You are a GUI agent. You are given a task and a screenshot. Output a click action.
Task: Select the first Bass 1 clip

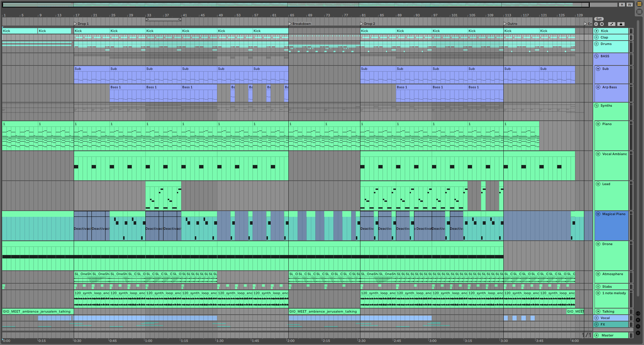click(x=128, y=93)
